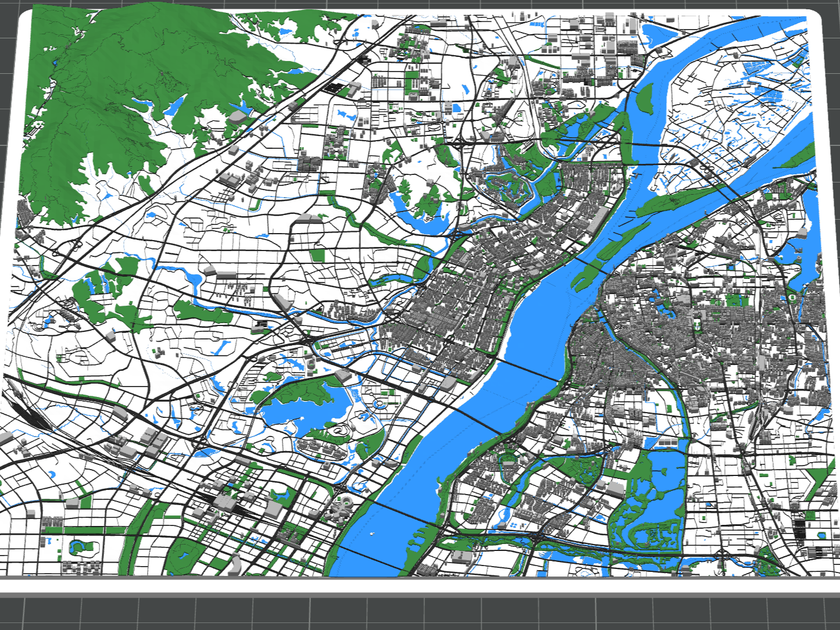Click the white base plate border below the map
Viewport: 840px width, 630px height.
coord(420,586)
